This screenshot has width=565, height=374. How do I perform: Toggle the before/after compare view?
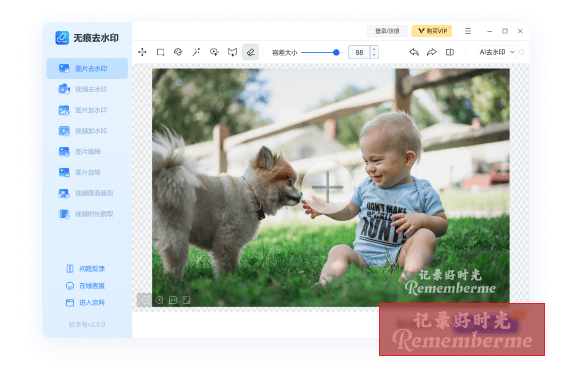pos(450,52)
